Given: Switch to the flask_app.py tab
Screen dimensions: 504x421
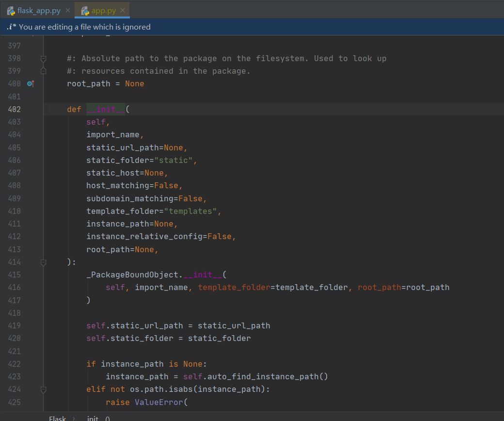Looking at the screenshot, I should coord(39,11).
